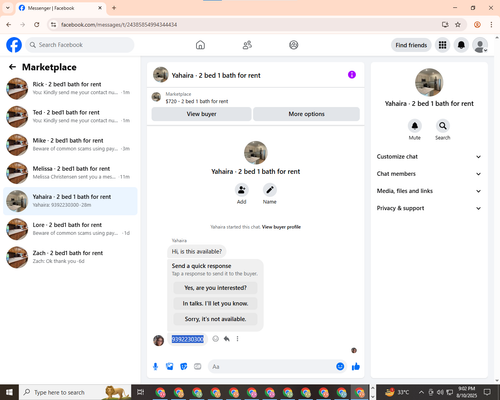Show hidden system tray icons

pyautogui.click(x=421, y=392)
